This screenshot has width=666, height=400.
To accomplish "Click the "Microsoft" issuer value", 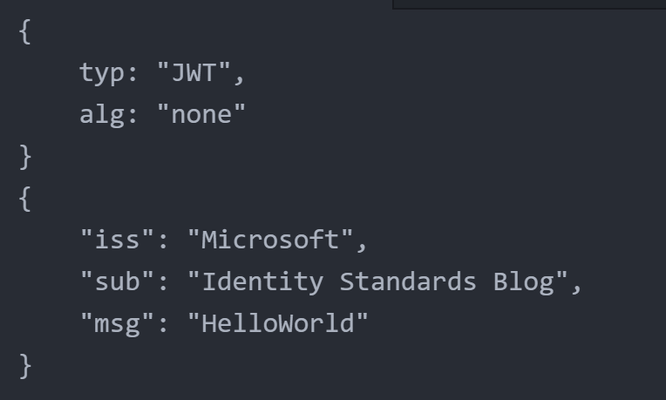I will 270,239.
